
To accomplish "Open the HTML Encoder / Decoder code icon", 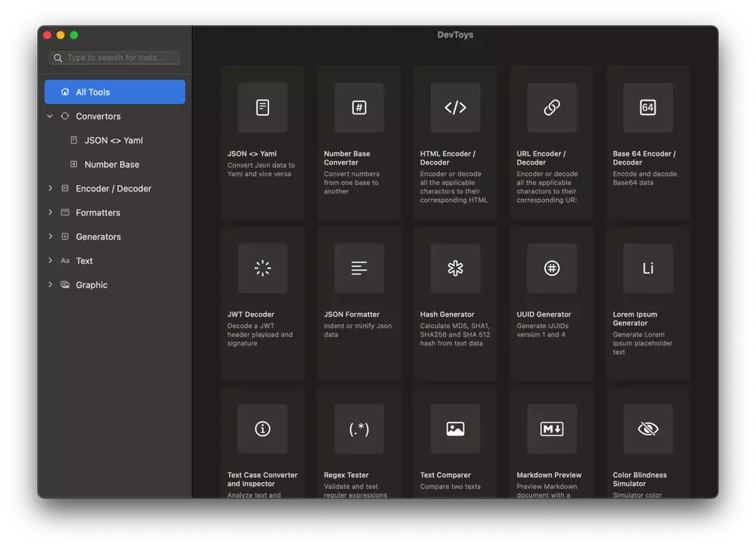I will coord(455,107).
